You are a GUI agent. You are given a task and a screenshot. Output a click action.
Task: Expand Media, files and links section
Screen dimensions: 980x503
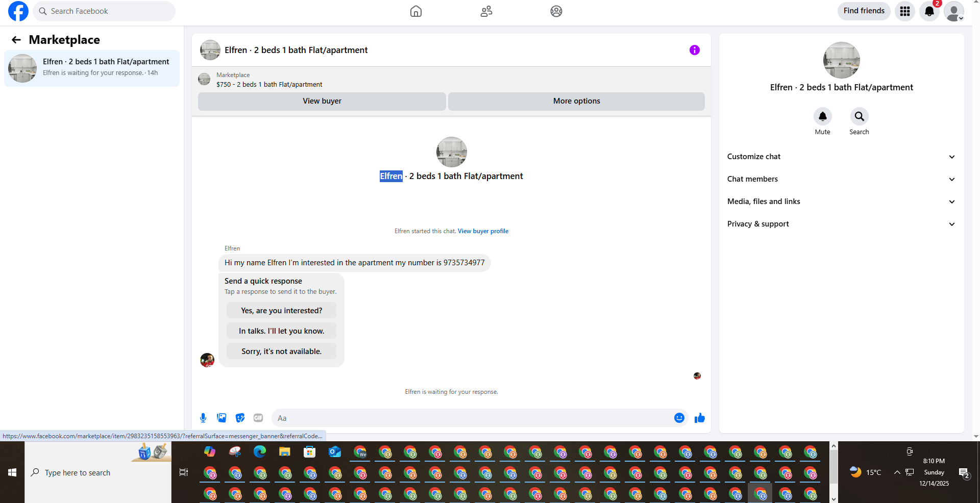point(841,202)
